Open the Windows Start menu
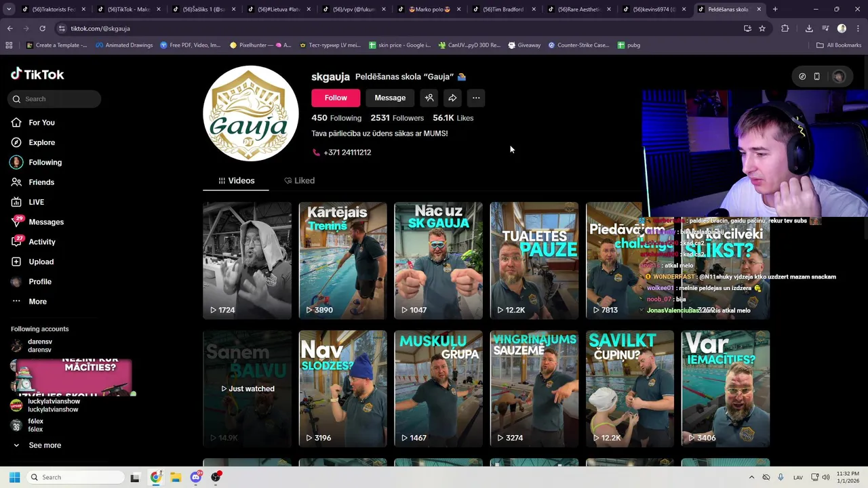The height and width of the screenshot is (488, 868). pyautogui.click(x=14, y=477)
